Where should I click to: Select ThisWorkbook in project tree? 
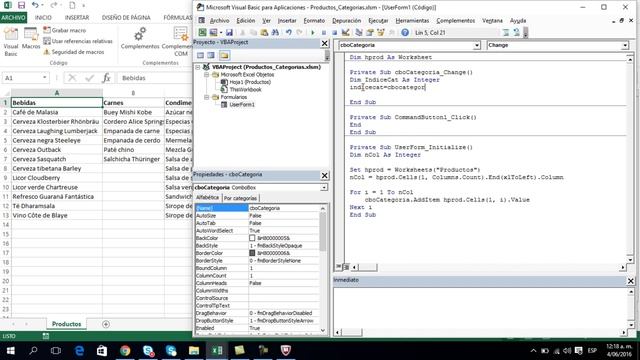(x=245, y=90)
